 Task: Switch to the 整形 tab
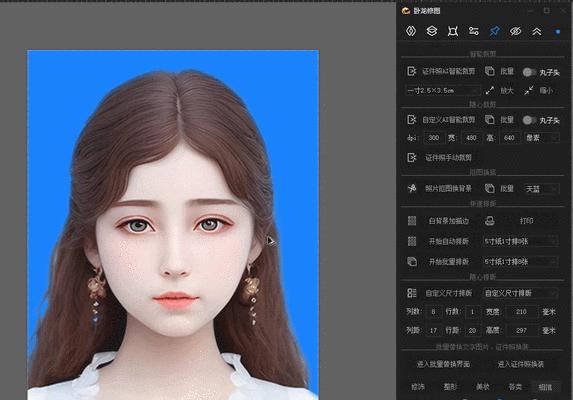click(450, 386)
